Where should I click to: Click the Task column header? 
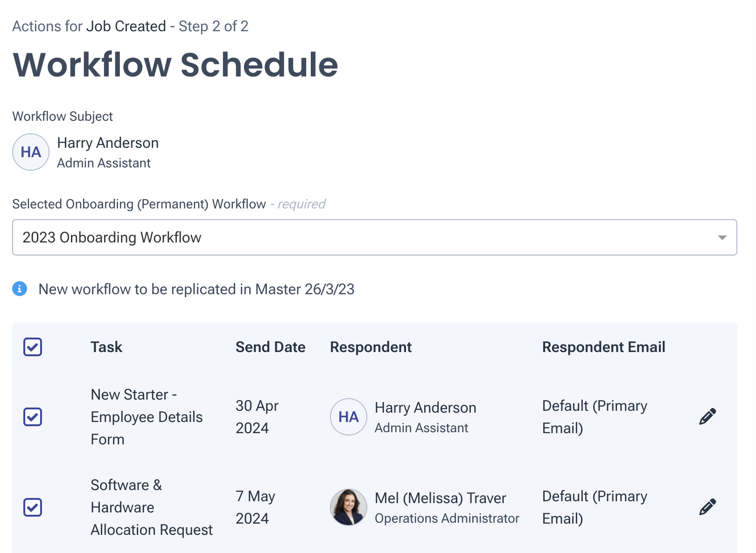click(x=106, y=347)
